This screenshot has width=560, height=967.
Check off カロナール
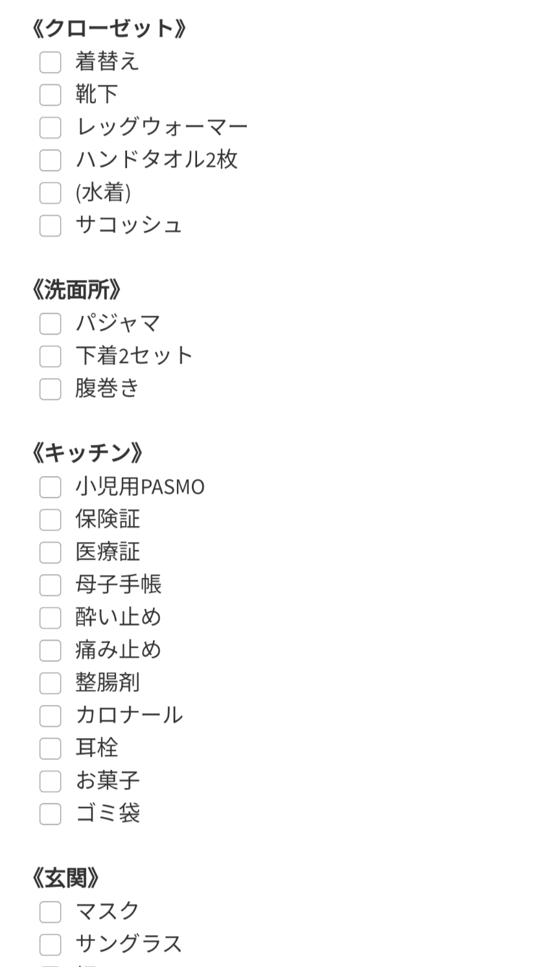point(50,715)
